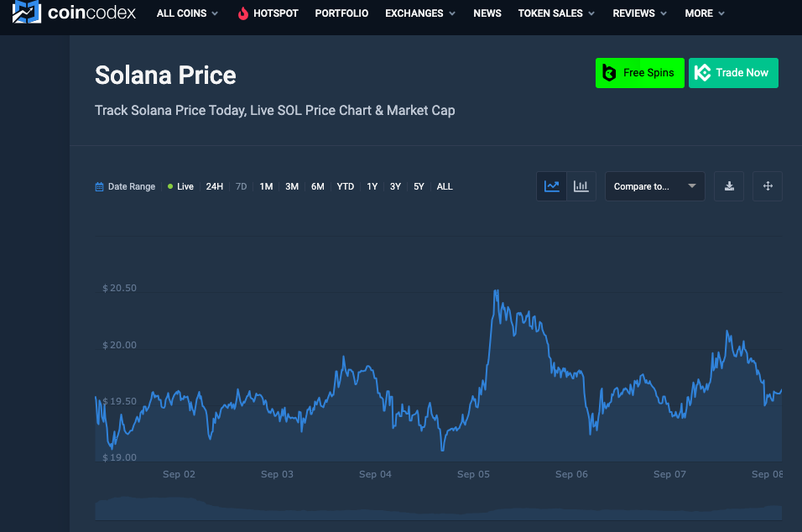
Task: Click the Solana Price heading
Action: click(165, 76)
